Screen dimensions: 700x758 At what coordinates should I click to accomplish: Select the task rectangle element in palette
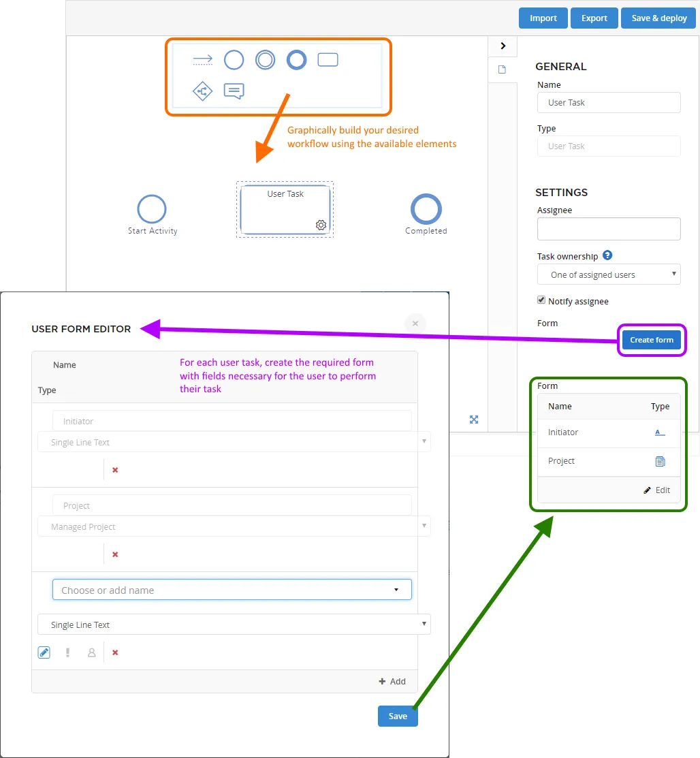coord(328,60)
